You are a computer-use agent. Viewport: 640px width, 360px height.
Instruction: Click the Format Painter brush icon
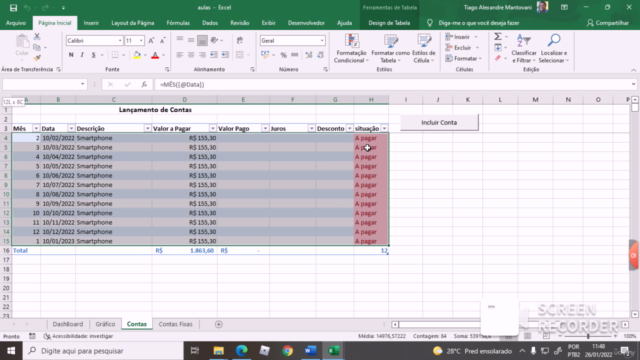point(37,58)
